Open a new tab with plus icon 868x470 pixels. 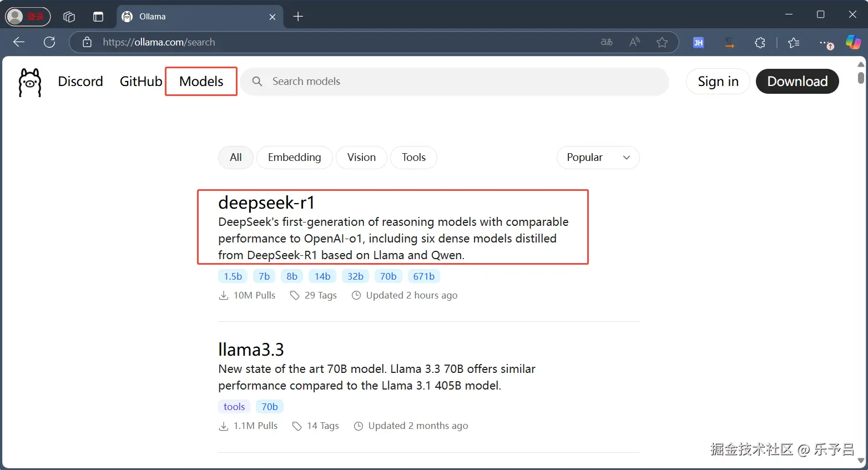pos(298,17)
